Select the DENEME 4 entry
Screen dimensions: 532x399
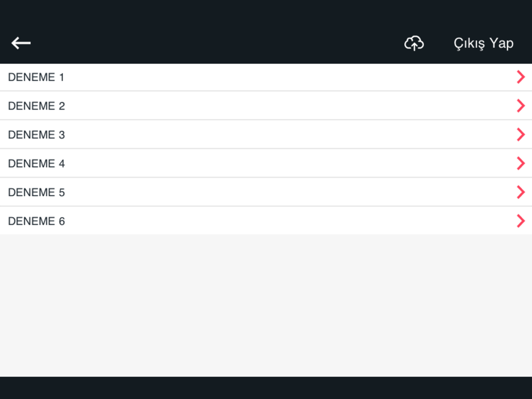[266, 163]
